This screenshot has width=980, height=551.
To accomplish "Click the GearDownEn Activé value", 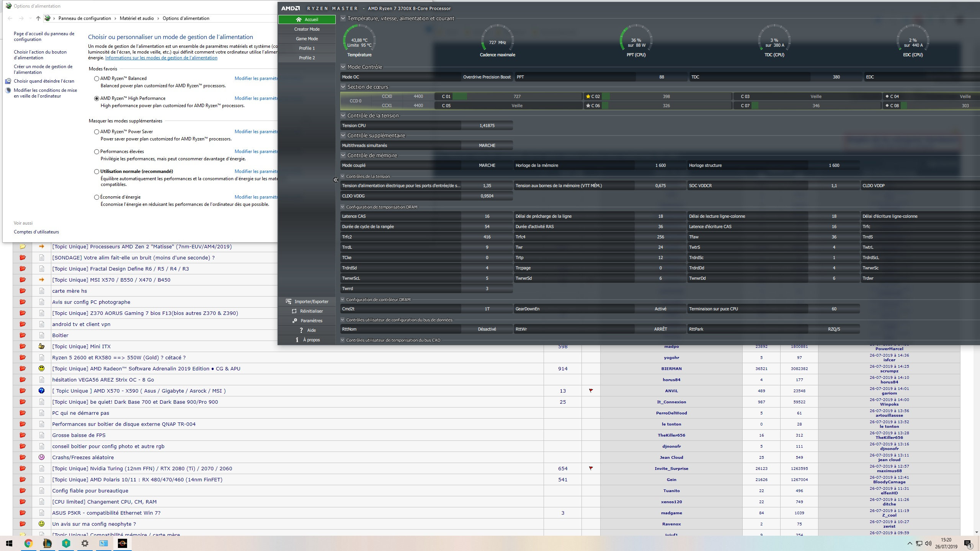I will (x=660, y=309).
